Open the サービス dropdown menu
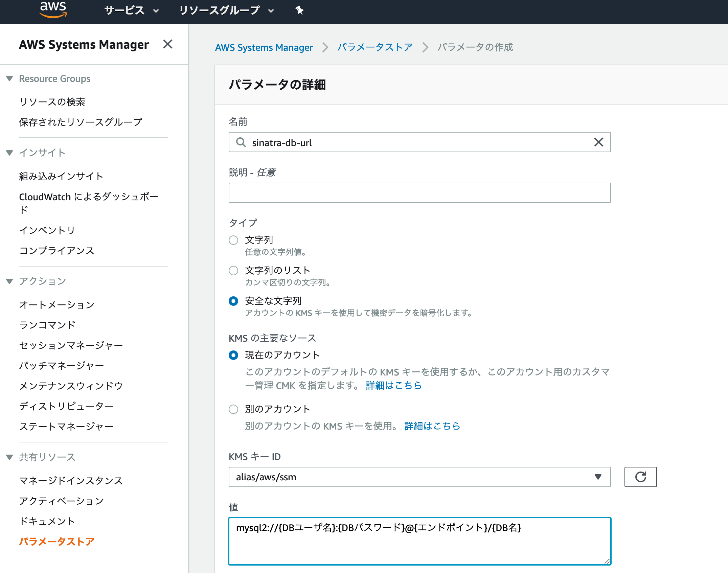The image size is (728, 573). [x=132, y=10]
